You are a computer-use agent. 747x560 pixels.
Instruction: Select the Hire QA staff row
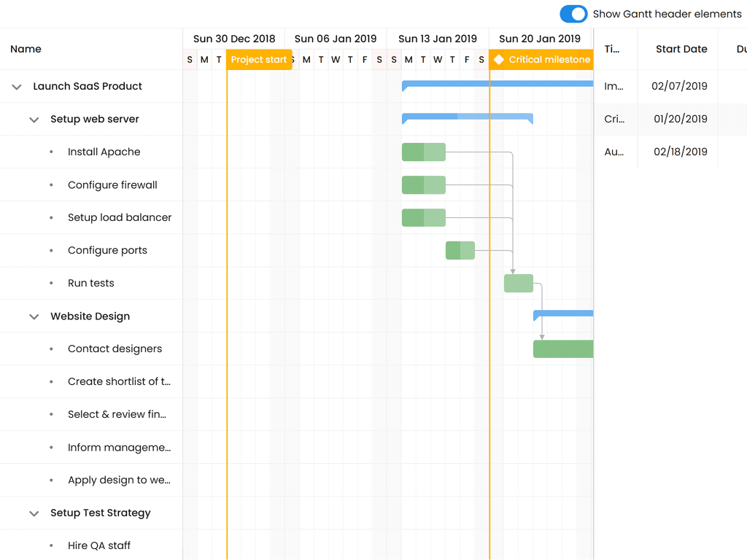point(99,545)
